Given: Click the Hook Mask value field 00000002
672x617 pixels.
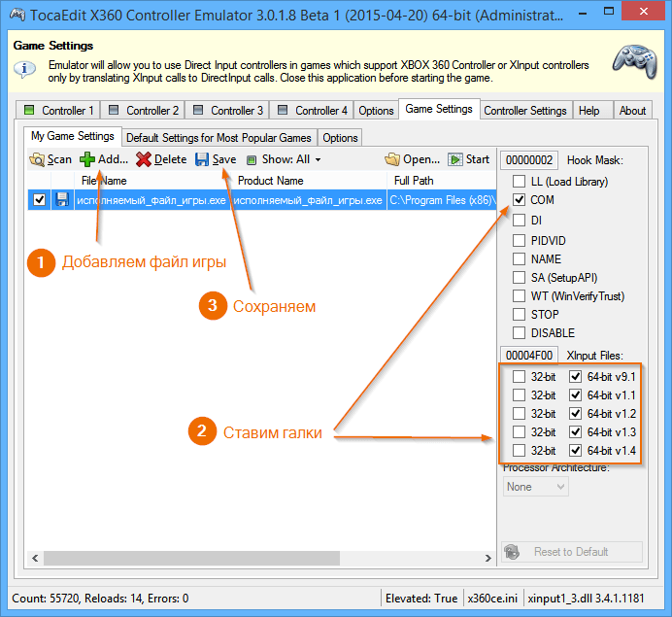Looking at the screenshot, I should 529,160.
